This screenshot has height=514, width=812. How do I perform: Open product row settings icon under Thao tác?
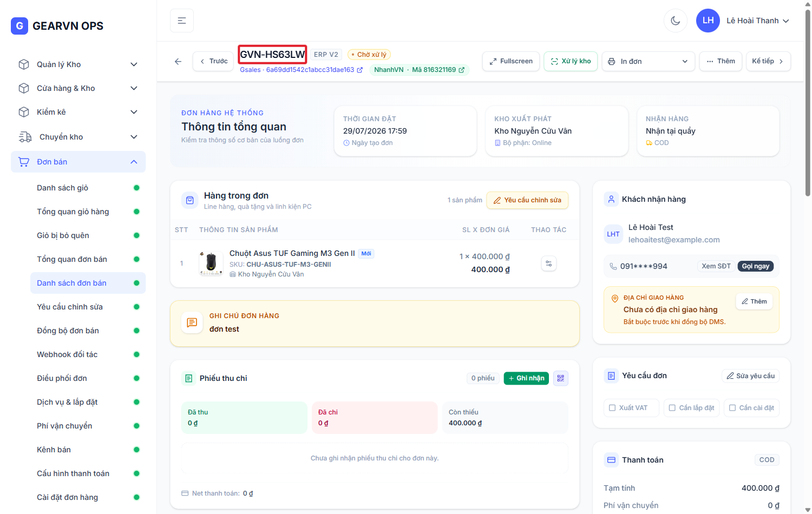point(549,263)
